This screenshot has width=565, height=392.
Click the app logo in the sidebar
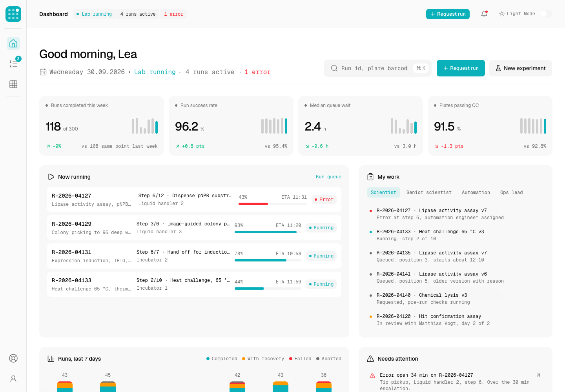pos(13,14)
